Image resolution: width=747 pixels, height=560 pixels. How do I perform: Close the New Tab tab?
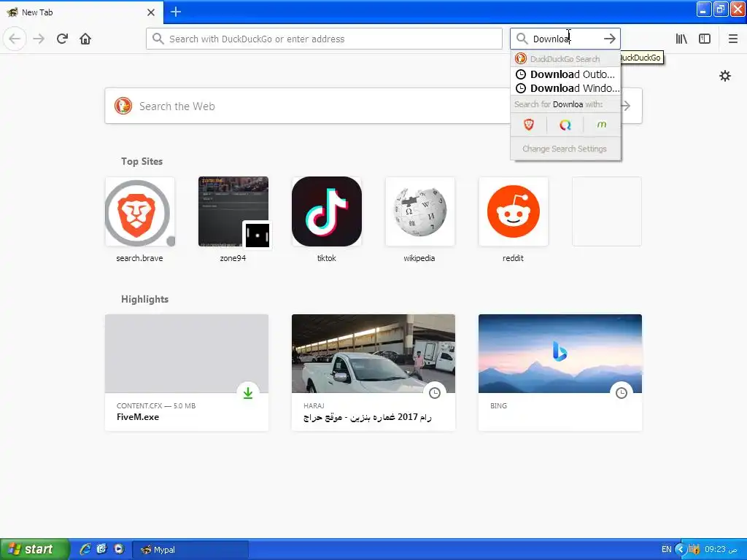[x=150, y=12]
